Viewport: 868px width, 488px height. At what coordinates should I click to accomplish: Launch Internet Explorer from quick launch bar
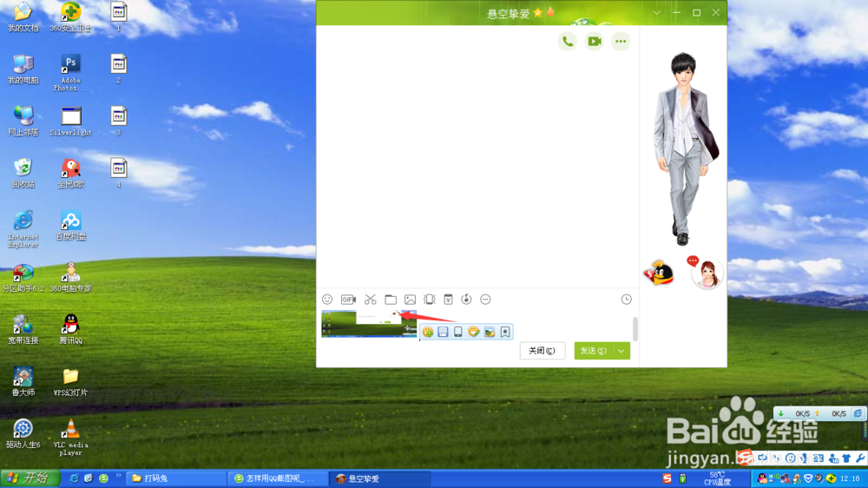tap(73, 478)
